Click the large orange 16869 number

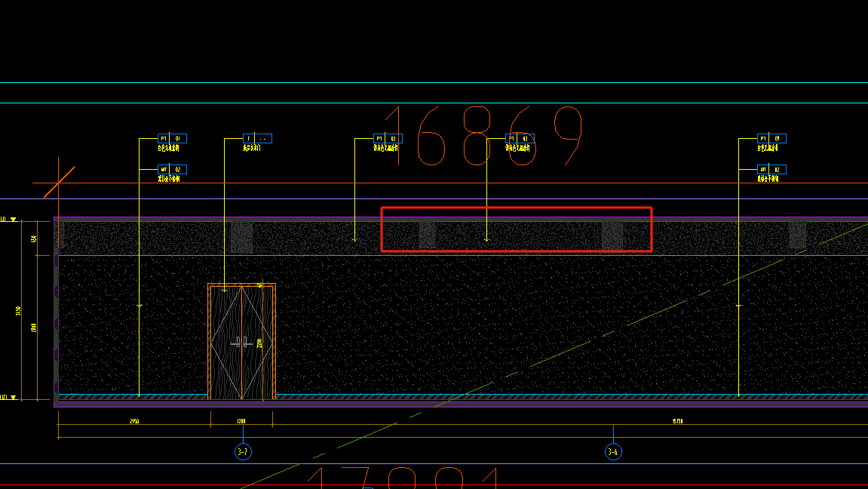484,137
